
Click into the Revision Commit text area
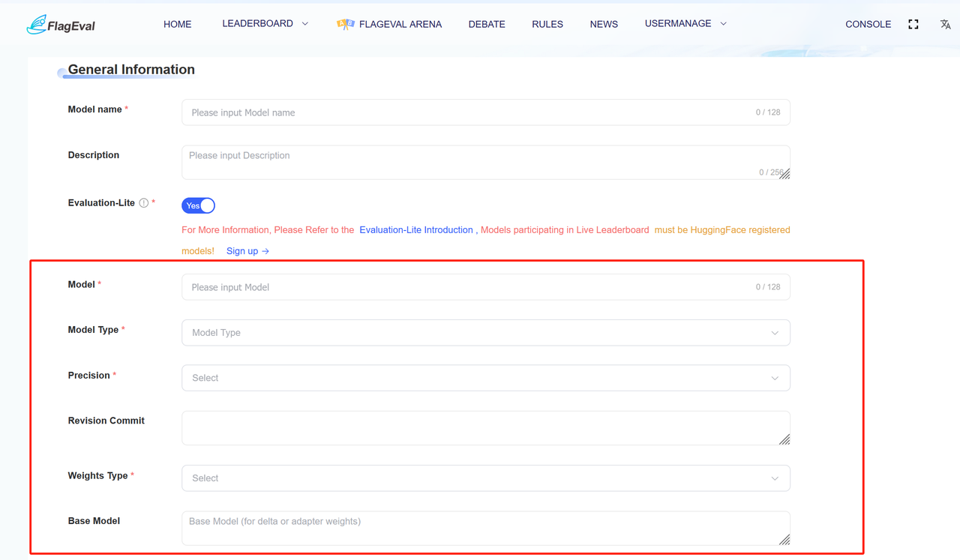pyautogui.click(x=480, y=427)
